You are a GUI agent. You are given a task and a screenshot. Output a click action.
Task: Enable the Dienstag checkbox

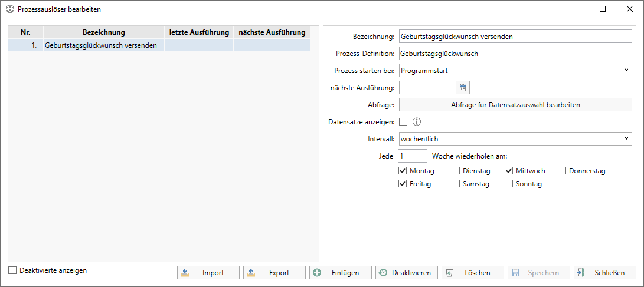point(456,170)
